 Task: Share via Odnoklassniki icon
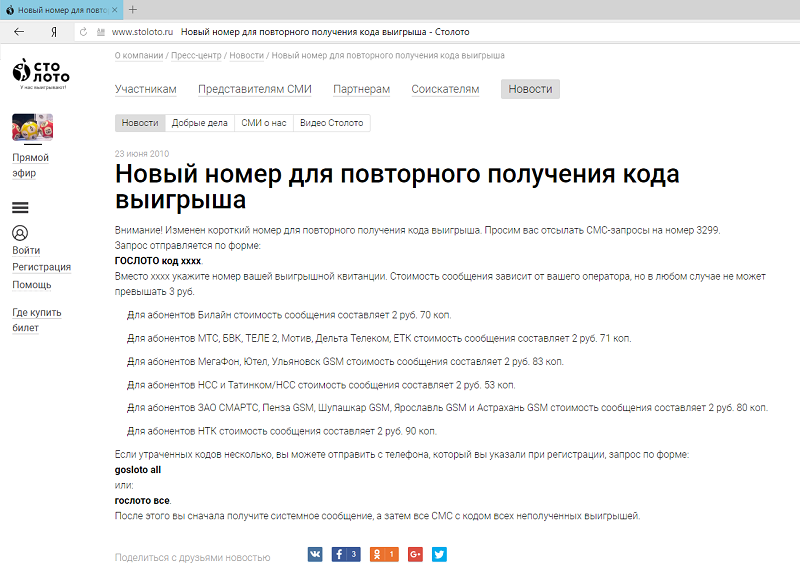pyautogui.click(x=384, y=554)
